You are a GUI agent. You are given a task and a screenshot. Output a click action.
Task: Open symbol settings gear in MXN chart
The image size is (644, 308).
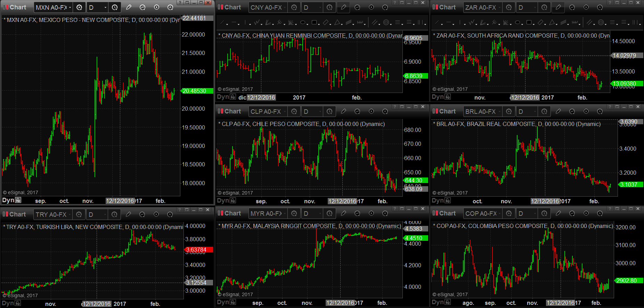[x=79, y=7]
